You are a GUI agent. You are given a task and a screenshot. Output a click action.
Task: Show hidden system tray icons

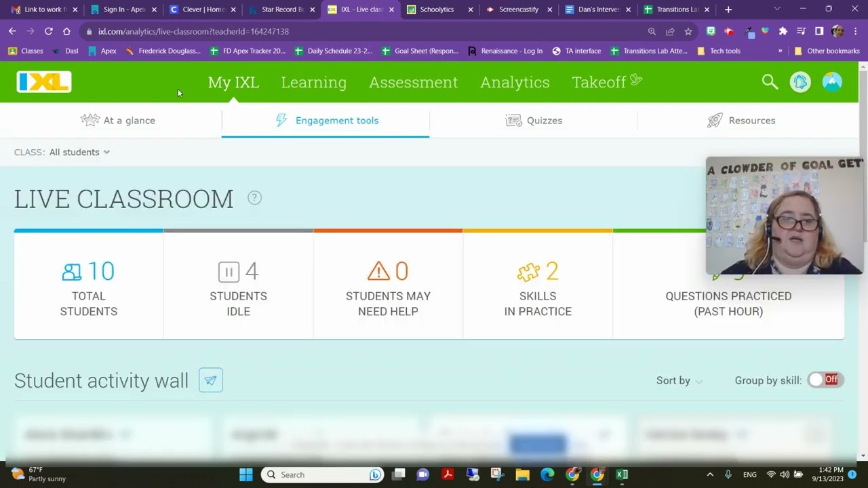tap(710, 474)
